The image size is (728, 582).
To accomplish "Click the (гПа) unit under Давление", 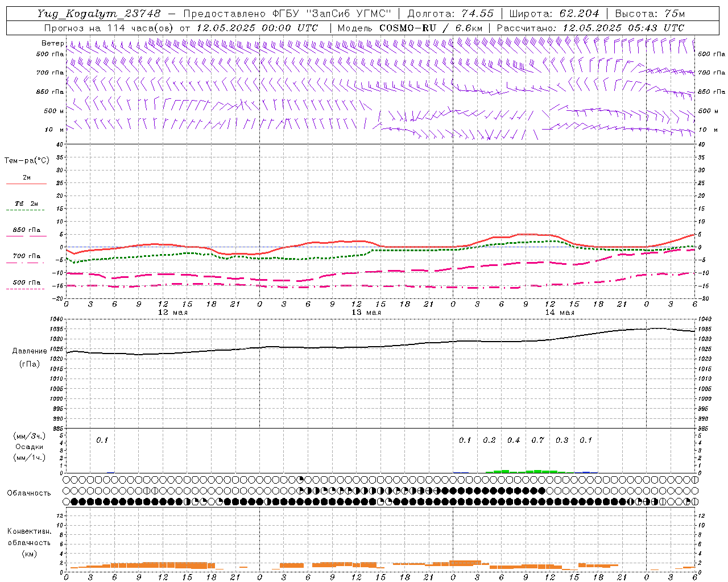I will click(30, 364).
